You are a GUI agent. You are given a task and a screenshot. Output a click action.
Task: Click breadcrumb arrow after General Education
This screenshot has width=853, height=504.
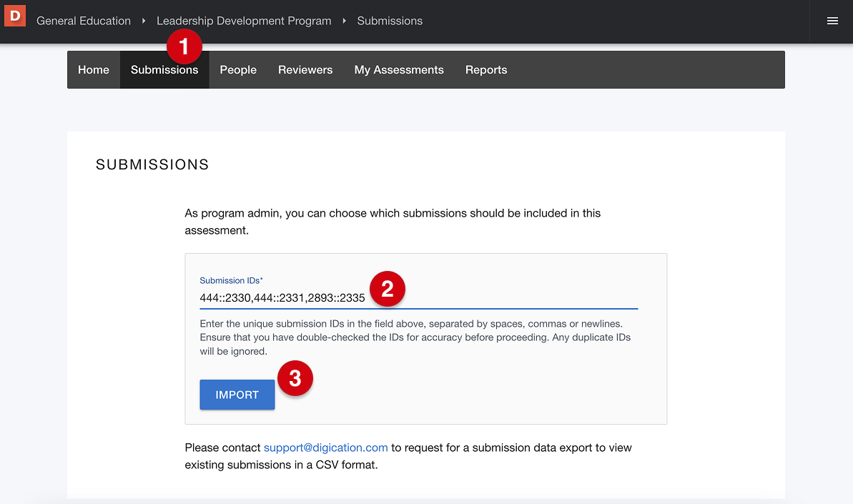[x=144, y=21]
